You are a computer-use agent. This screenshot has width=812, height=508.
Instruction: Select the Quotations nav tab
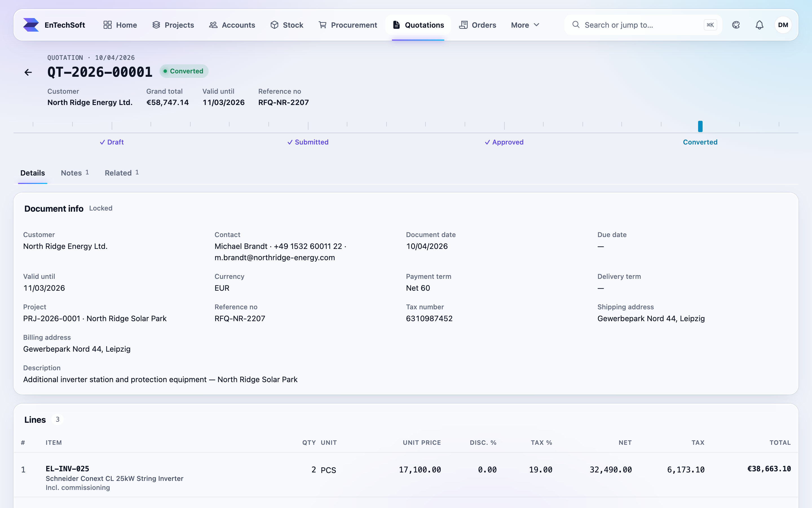point(418,25)
